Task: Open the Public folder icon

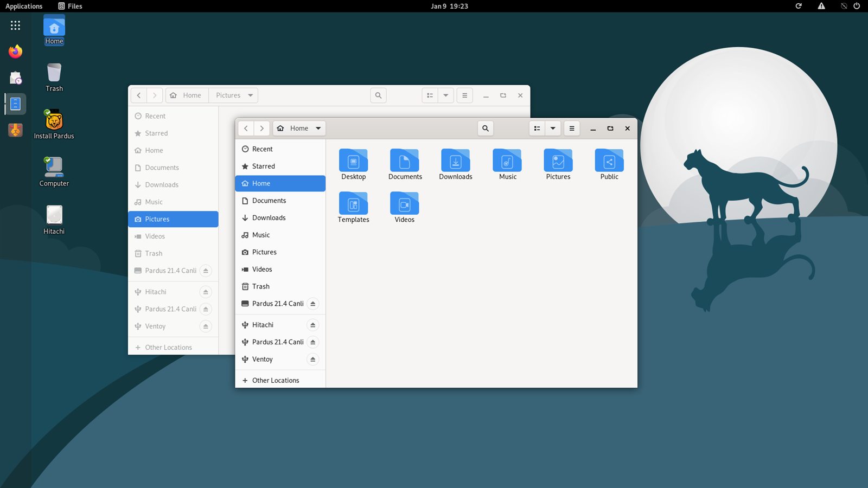Action: (609, 164)
